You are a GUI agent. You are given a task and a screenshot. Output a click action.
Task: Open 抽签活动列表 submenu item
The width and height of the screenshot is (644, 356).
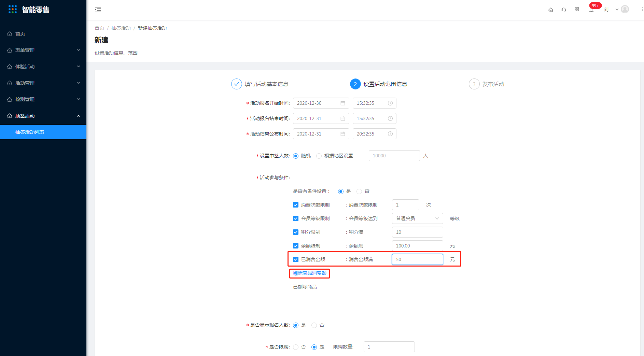43,132
